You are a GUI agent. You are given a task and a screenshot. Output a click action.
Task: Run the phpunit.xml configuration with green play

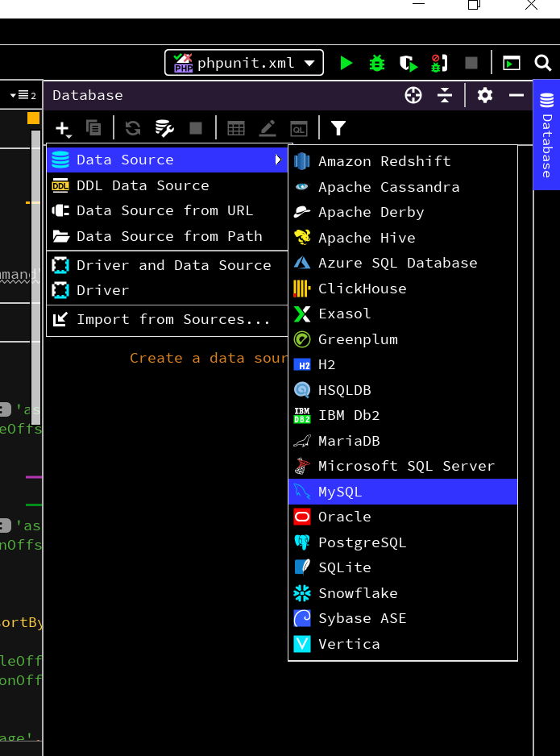click(x=346, y=63)
